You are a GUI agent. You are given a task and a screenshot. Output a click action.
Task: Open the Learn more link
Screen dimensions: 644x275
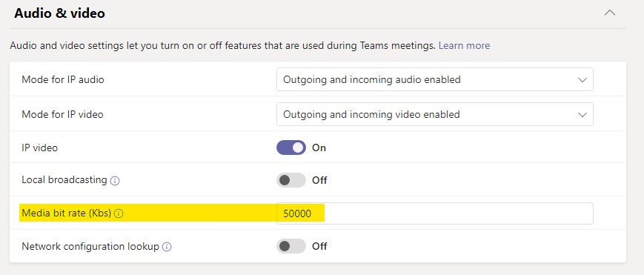coord(464,46)
